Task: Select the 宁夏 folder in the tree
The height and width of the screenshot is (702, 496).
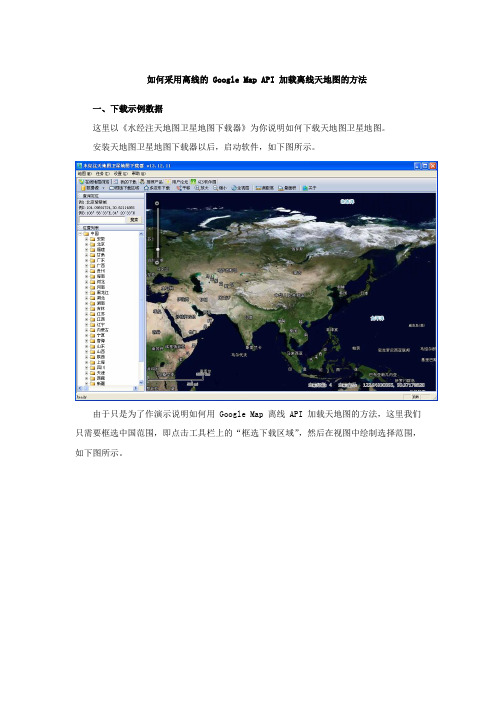Action: click(x=98, y=335)
